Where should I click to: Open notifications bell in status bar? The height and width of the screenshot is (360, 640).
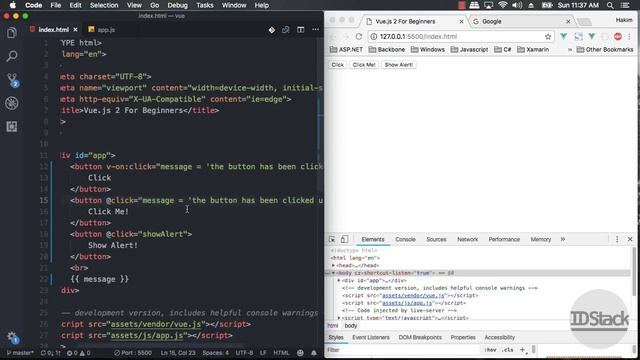pos(314,353)
